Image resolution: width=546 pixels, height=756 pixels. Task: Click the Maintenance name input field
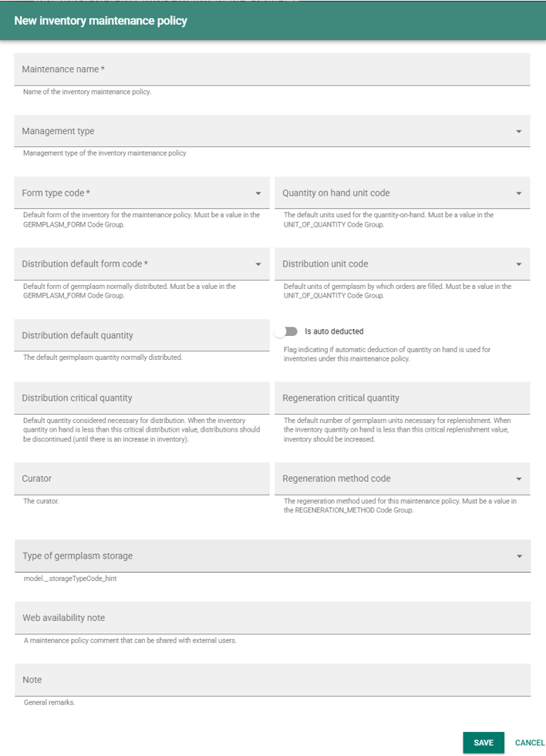tap(271, 69)
